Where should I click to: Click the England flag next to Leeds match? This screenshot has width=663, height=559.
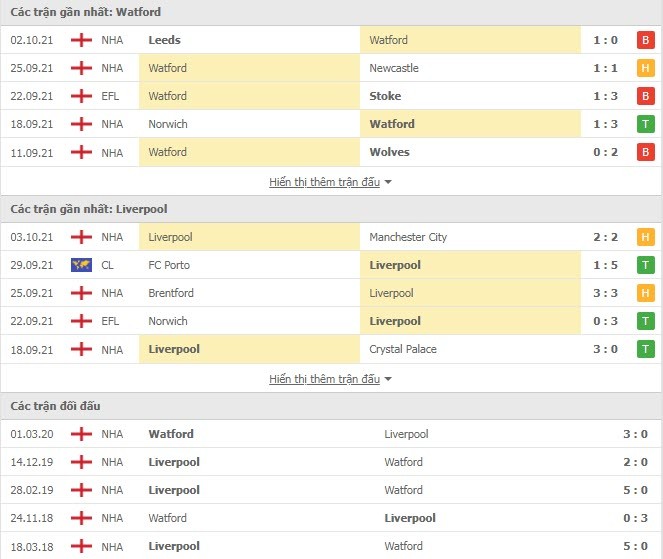(x=81, y=40)
